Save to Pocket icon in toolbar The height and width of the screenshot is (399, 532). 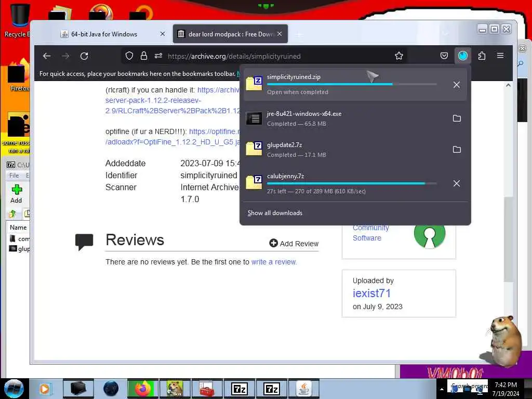pyautogui.click(x=444, y=56)
